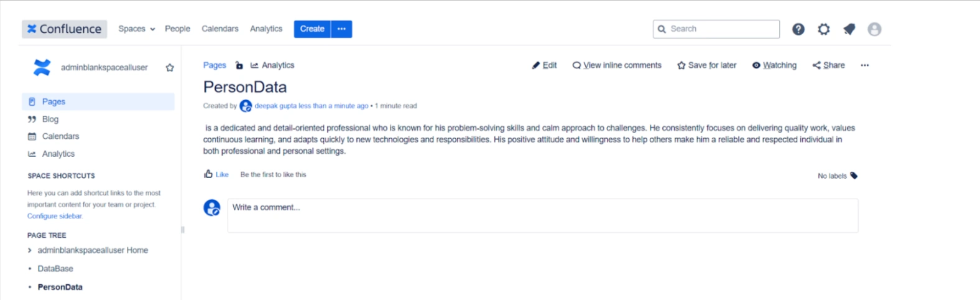Open the user profile avatar menu
Screen dimensions: 980x300
(874, 29)
